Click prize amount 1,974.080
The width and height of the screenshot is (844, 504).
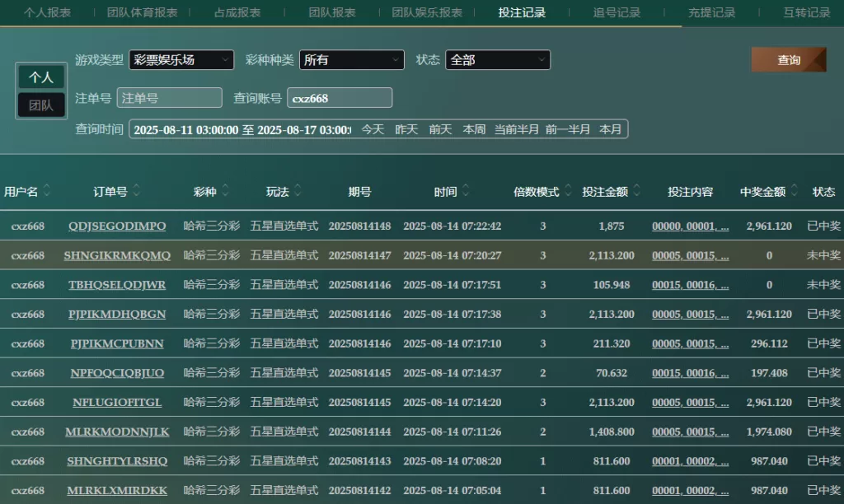coord(769,432)
